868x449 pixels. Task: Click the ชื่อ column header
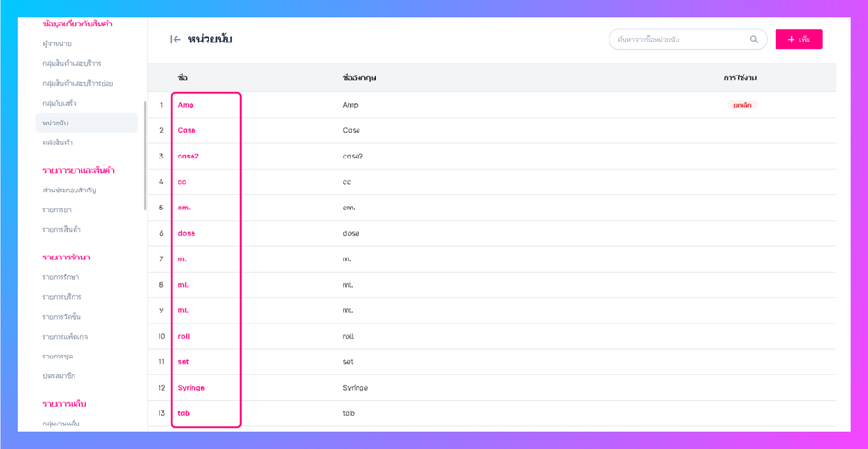[182, 78]
